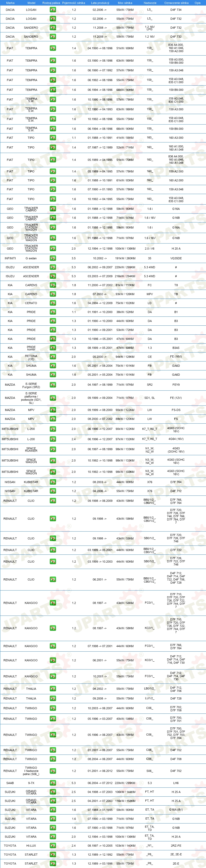Click the fuel icon in the ISUZU ASCENDER 220kW row
Viewport: 206px width, 868px height.
pyautogui.click(x=53, y=267)
